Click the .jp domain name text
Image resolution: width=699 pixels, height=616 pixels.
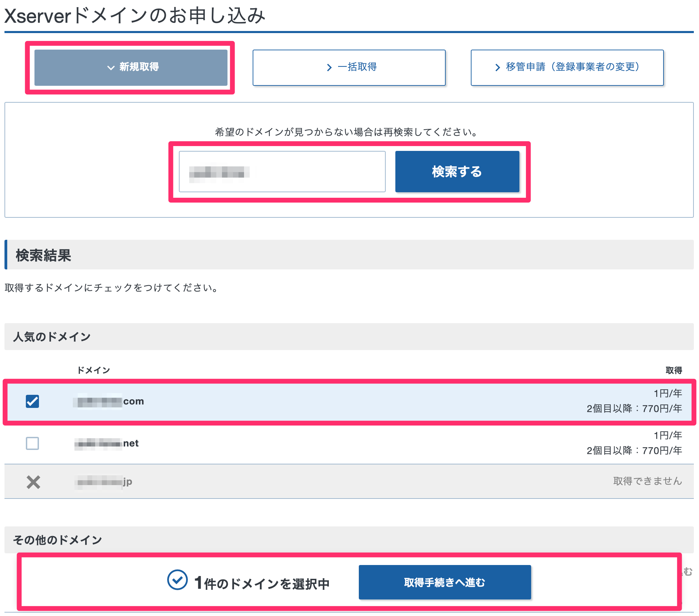[x=103, y=482]
